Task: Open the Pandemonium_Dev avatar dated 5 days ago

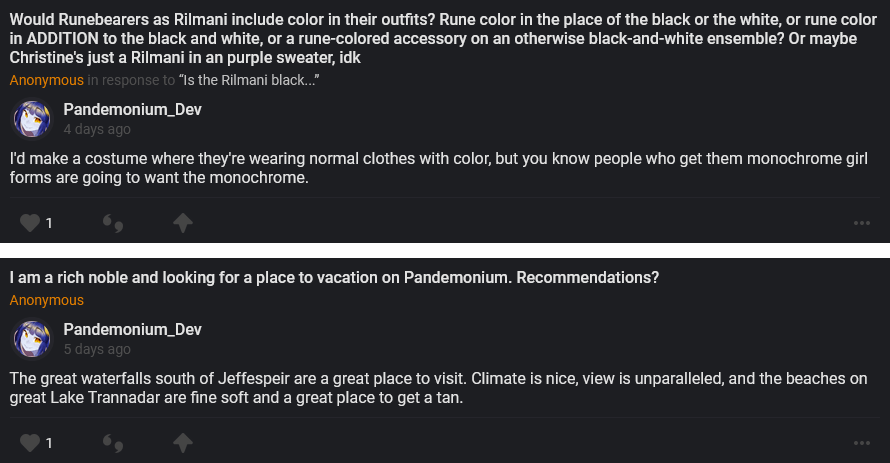Action: click(x=32, y=339)
